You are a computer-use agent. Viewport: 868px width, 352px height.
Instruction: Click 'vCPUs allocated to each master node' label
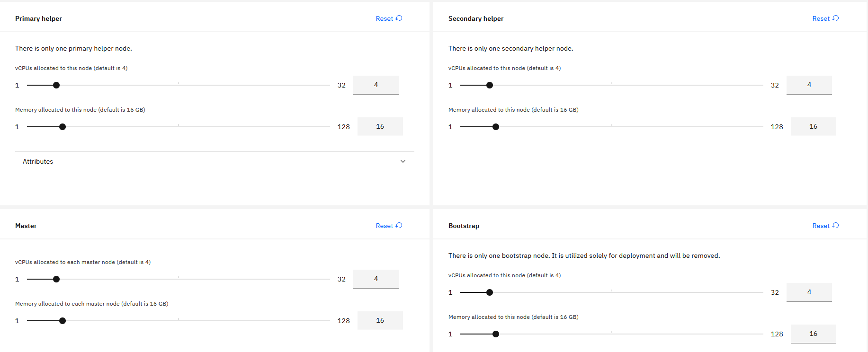tap(83, 262)
